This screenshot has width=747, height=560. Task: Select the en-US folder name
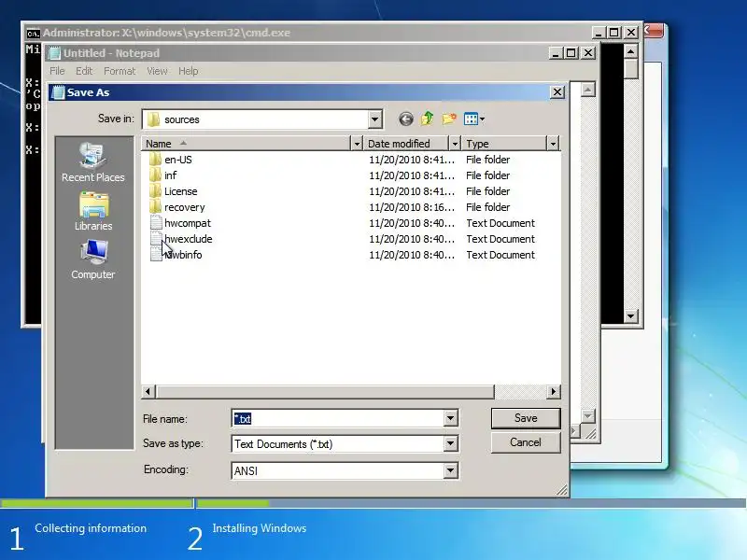coord(178,159)
